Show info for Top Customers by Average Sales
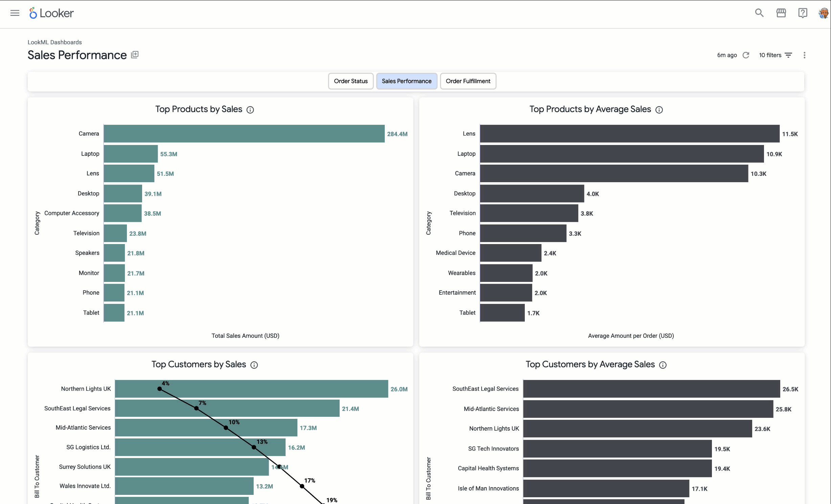 point(663,365)
